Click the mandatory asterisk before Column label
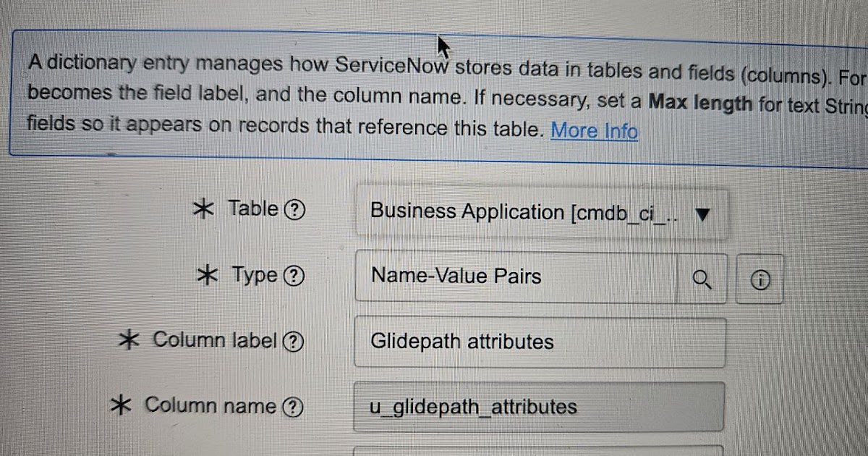Screen dimensions: 868x456 [x=129, y=340]
